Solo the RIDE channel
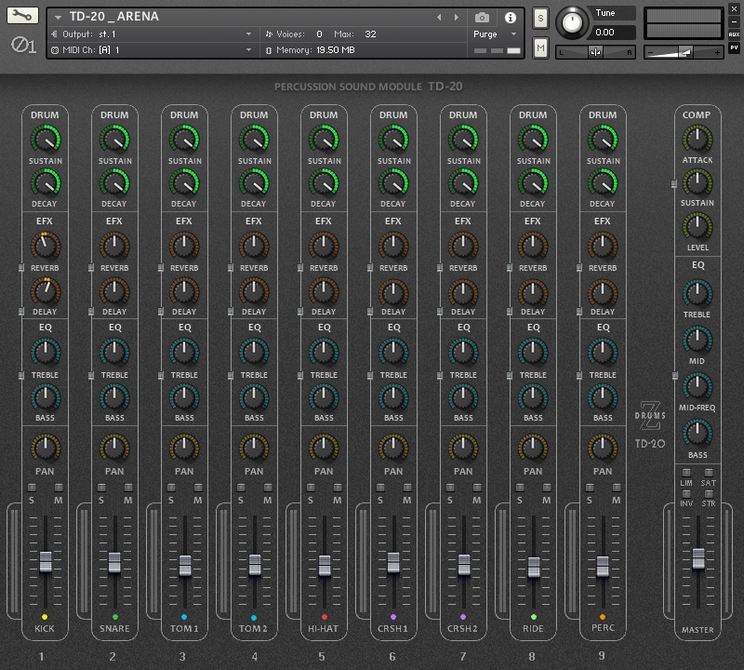The width and height of the screenshot is (744, 670). point(520,488)
